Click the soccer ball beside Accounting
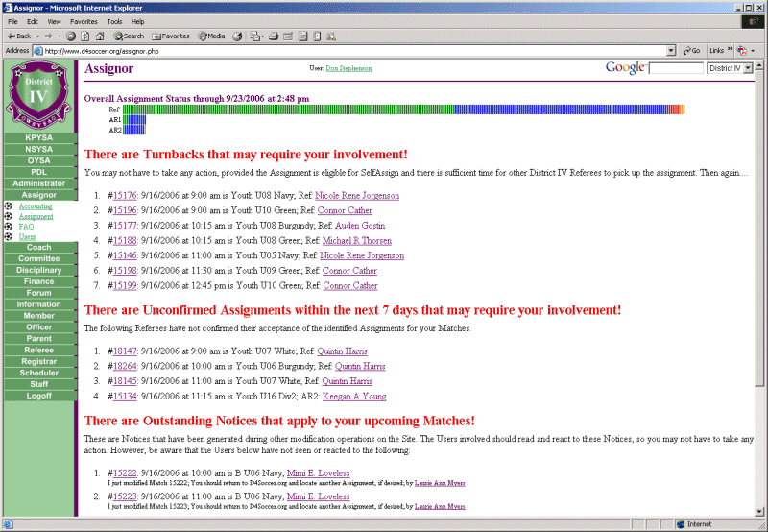768x532 pixels. pyautogui.click(x=9, y=206)
